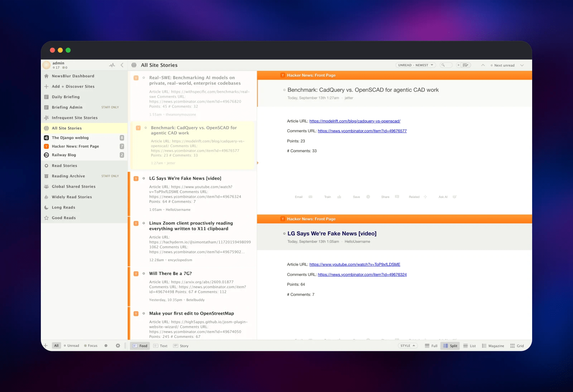Open the UNREAD · NEWEST sort dropdown
The width and height of the screenshot is (573, 392).
click(415, 65)
